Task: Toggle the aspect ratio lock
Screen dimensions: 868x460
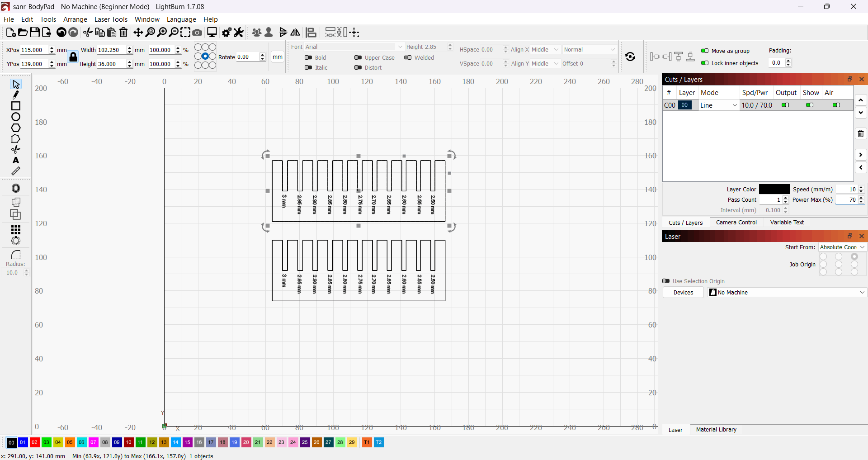Action: tap(73, 57)
